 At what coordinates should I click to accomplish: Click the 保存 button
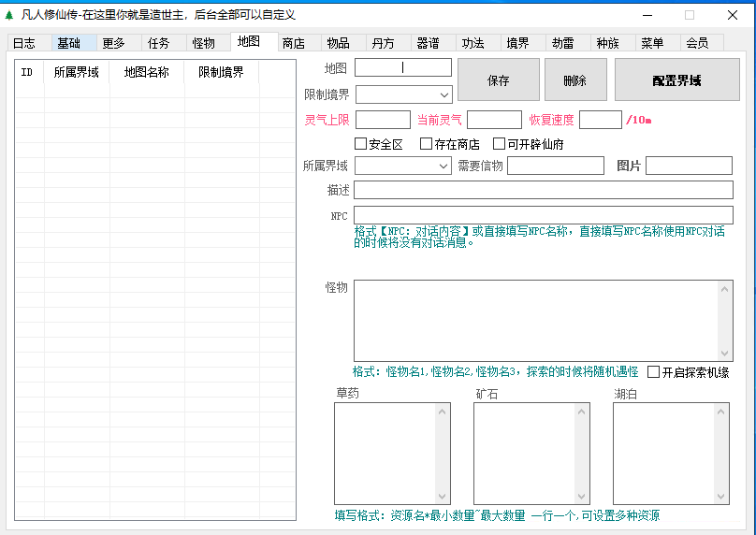click(499, 80)
